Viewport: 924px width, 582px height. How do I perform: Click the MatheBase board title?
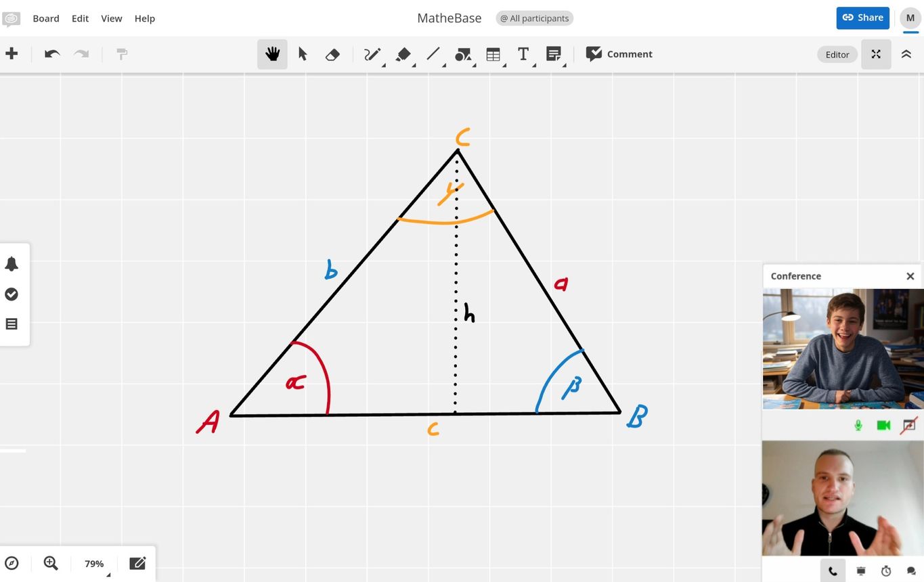click(x=449, y=18)
